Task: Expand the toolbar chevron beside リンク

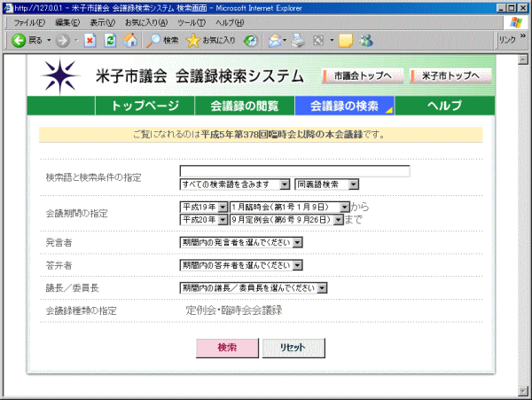Action: point(523,35)
